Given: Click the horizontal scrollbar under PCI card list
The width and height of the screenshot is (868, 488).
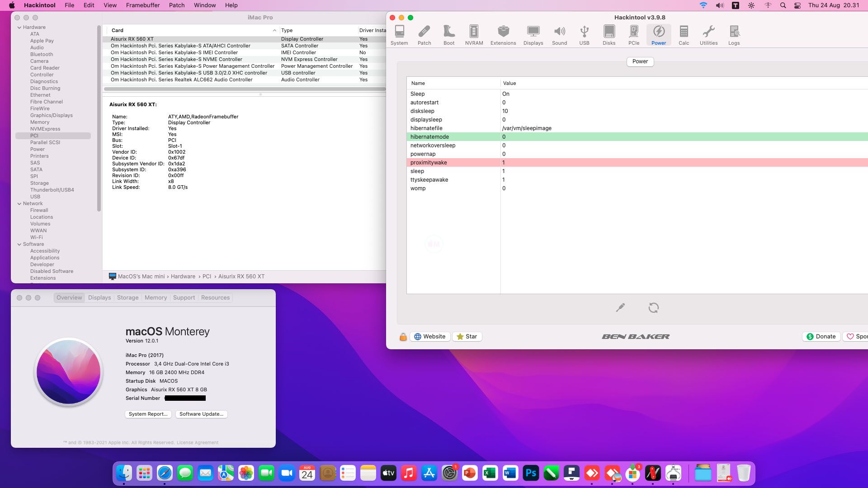Looking at the screenshot, I should (x=245, y=89).
